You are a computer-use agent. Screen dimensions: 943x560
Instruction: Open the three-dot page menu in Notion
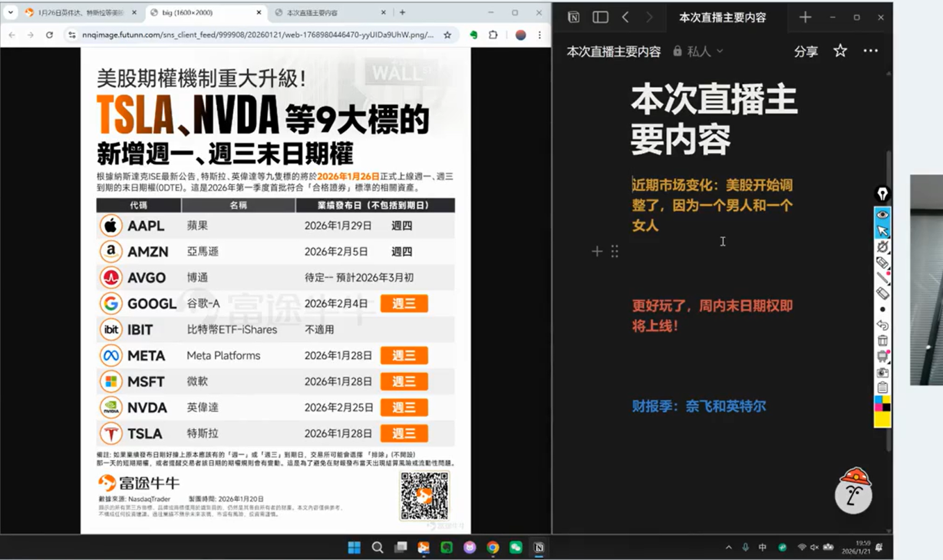pos(871,51)
